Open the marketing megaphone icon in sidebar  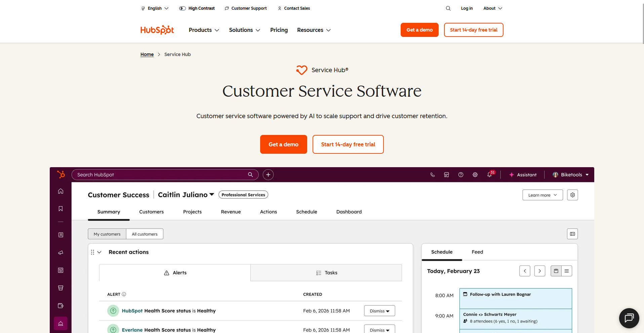[61, 252]
